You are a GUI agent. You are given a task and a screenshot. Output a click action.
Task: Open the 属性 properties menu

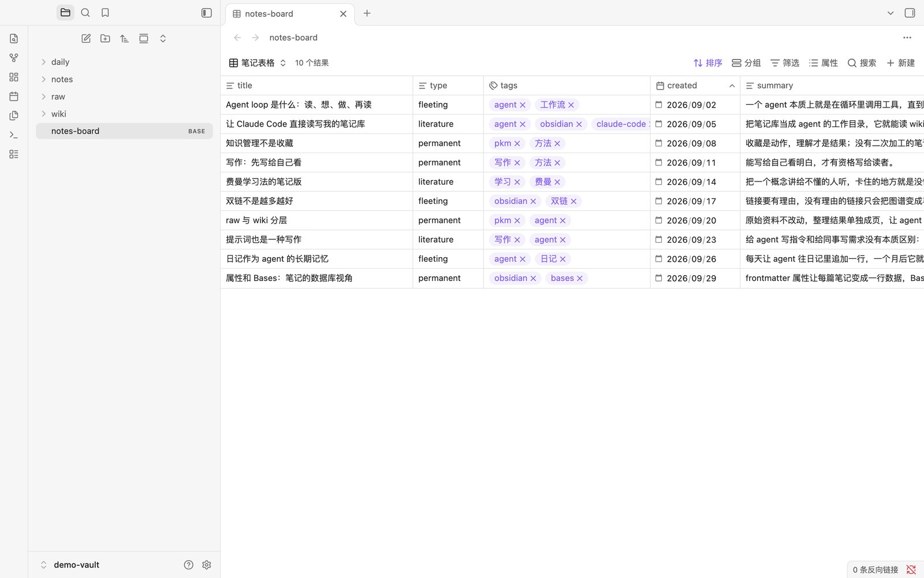click(824, 63)
